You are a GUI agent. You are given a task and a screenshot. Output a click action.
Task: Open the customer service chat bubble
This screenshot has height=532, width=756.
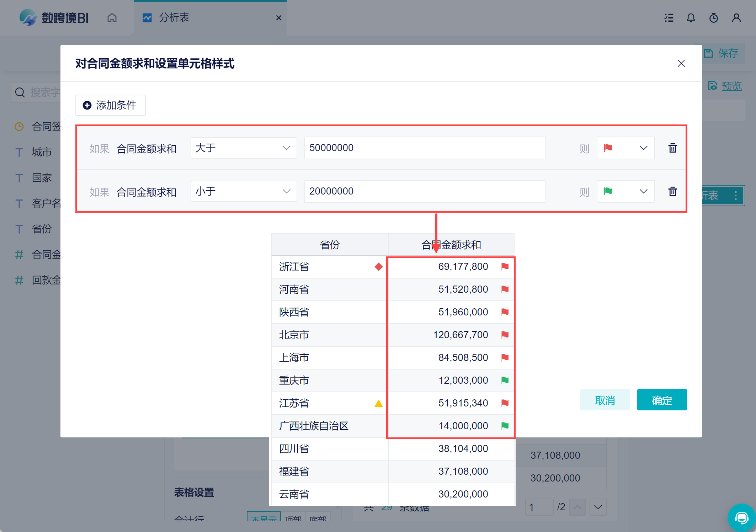741,517
